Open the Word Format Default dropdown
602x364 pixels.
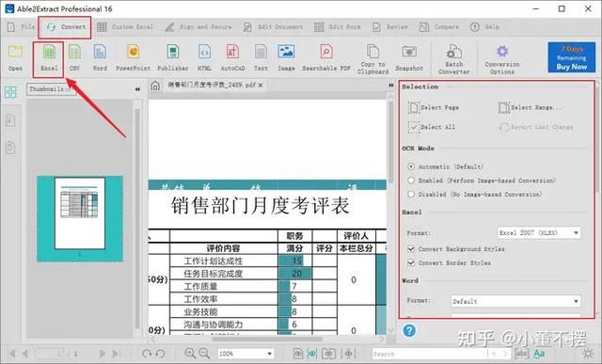pos(515,301)
